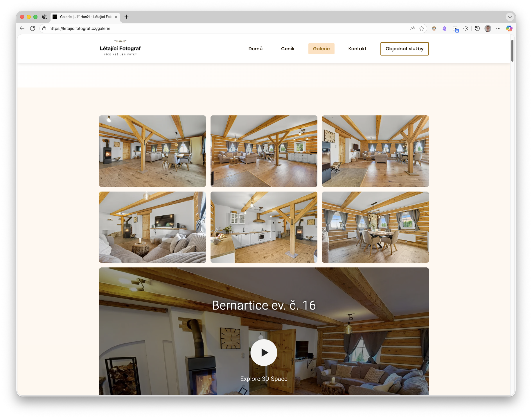Viewport: 532px width, 418px height.
Task: Go to the Kontakt page
Action: pos(357,49)
